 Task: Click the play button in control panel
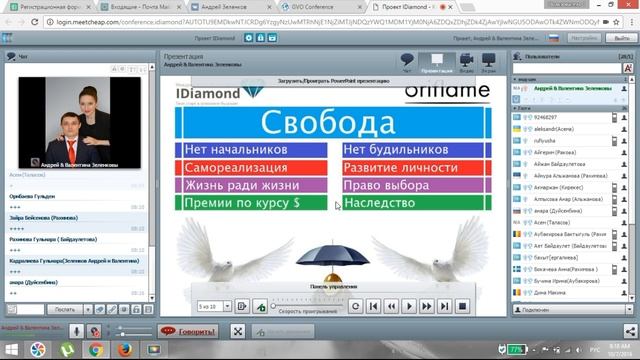pos(409,306)
